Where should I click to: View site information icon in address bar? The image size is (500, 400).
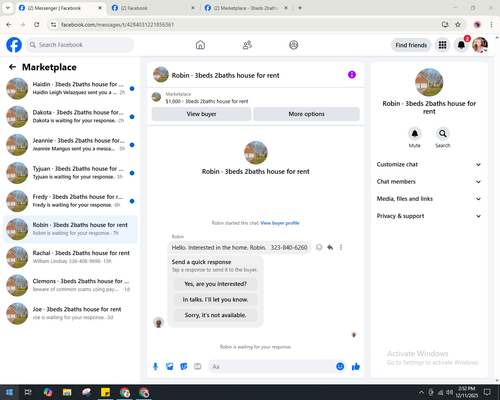pyautogui.click(x=53, y=24)
